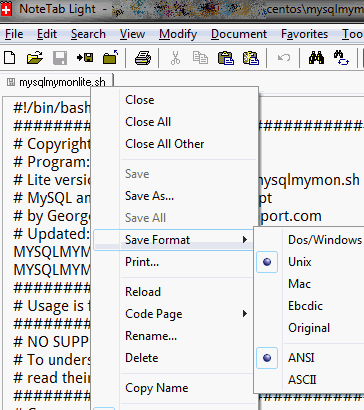Screen dimensions: 364x410
Task: Open the Tools menu
Action: [x=352, y=34]
